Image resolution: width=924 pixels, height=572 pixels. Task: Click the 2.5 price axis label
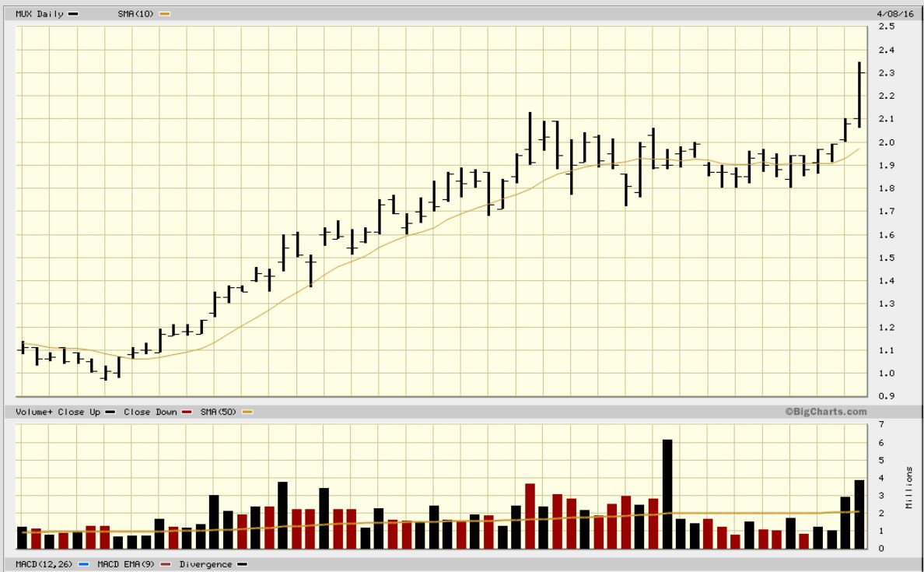click(x=887, y=26)
